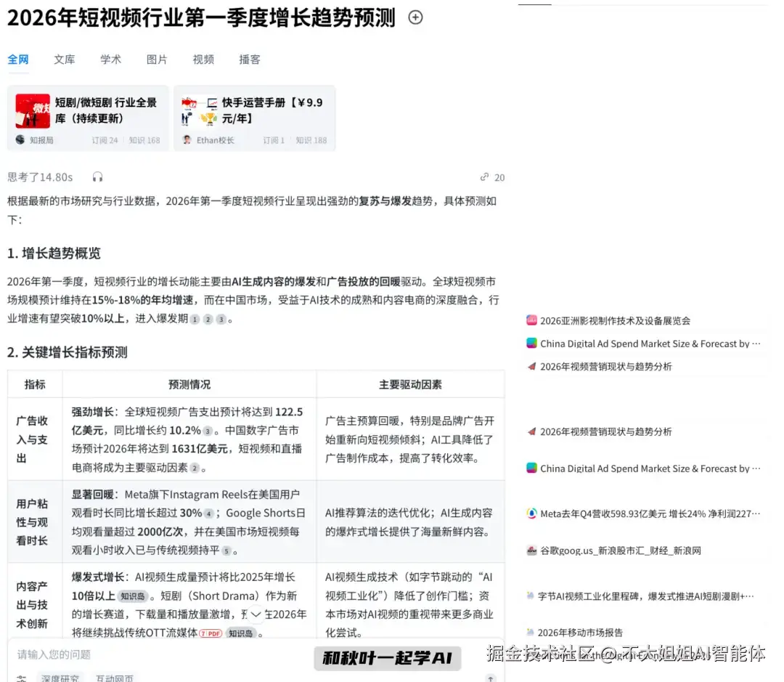784x682 pixels.
Task: Click the round chevron-down button over the table
Action: pyautogui.click(x=256, y=614)
